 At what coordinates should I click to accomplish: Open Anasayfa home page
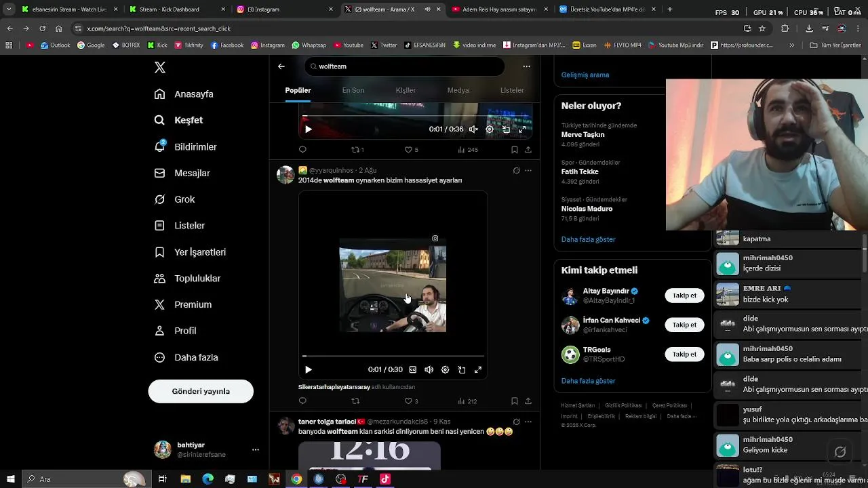coord(184,94)
